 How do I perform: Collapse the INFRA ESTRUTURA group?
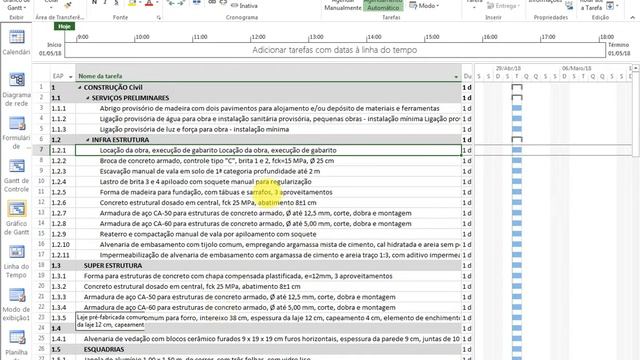click(x=88, y=140)
